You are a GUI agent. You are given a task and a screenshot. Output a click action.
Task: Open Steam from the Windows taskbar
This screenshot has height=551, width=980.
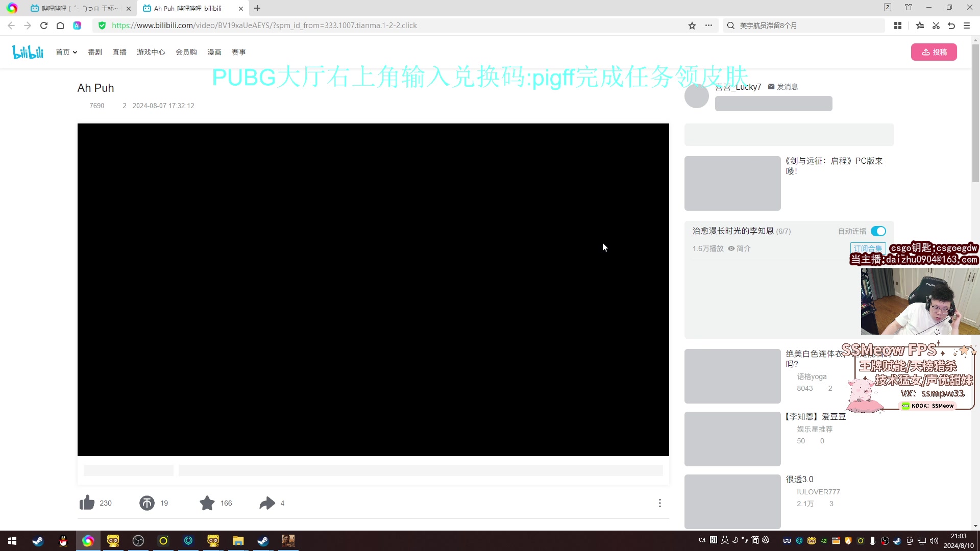(x=38, y=541)
